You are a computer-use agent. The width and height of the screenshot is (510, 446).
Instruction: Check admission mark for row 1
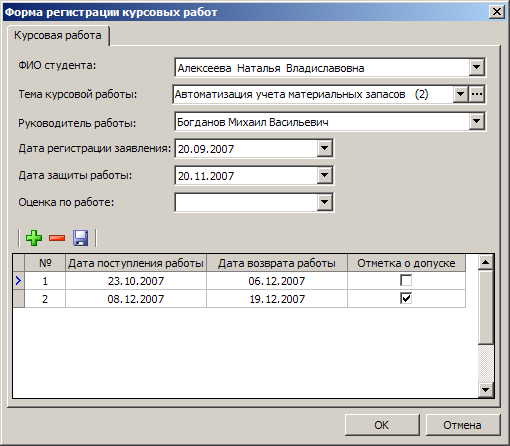(406, 280)
